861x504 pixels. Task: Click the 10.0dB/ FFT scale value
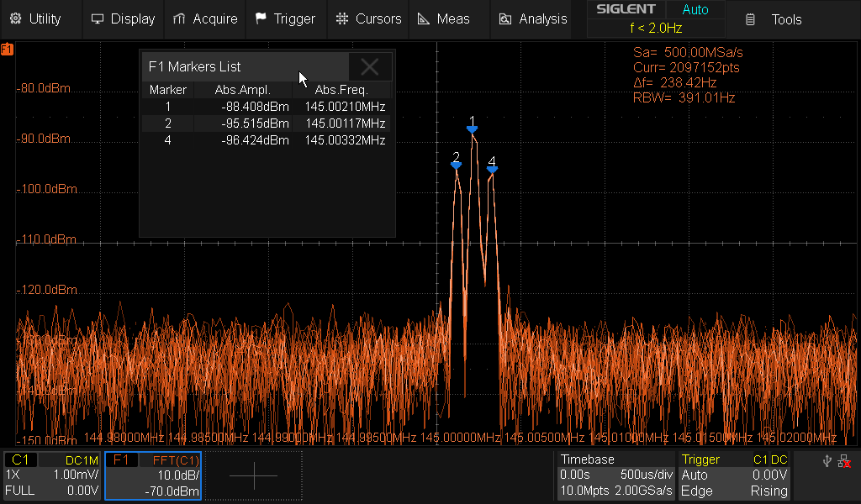pyautogui.click(x=178, y=475)
